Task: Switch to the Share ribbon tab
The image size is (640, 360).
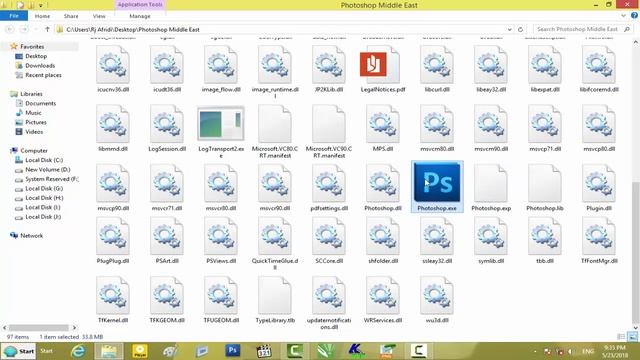Action: tap(71, 16)
